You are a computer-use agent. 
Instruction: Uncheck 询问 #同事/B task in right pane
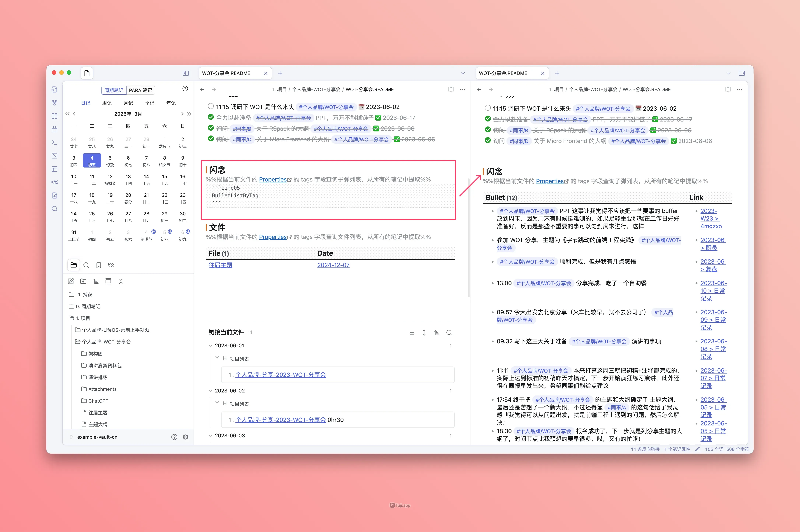pyautogui.click(x=488, y=130)
